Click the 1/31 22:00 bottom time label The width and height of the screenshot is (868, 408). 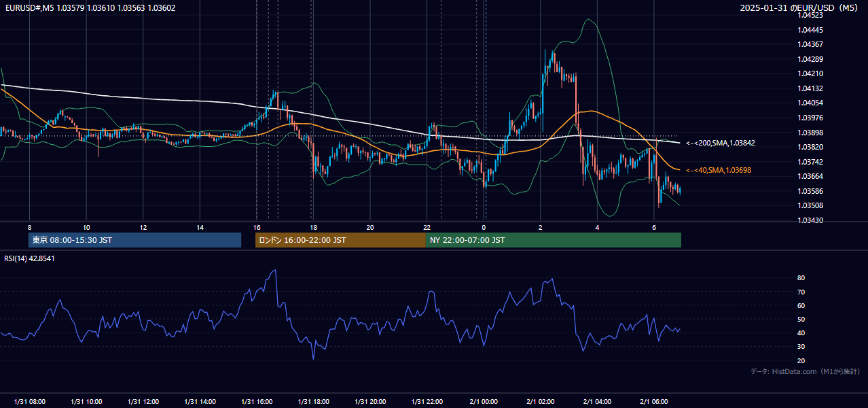427,402
